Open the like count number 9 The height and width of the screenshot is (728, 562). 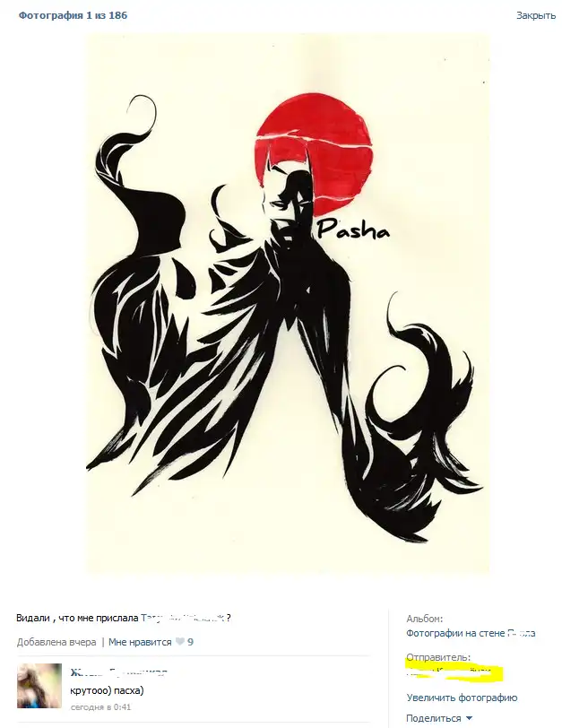pyautogui.click(x=190, y=642)
